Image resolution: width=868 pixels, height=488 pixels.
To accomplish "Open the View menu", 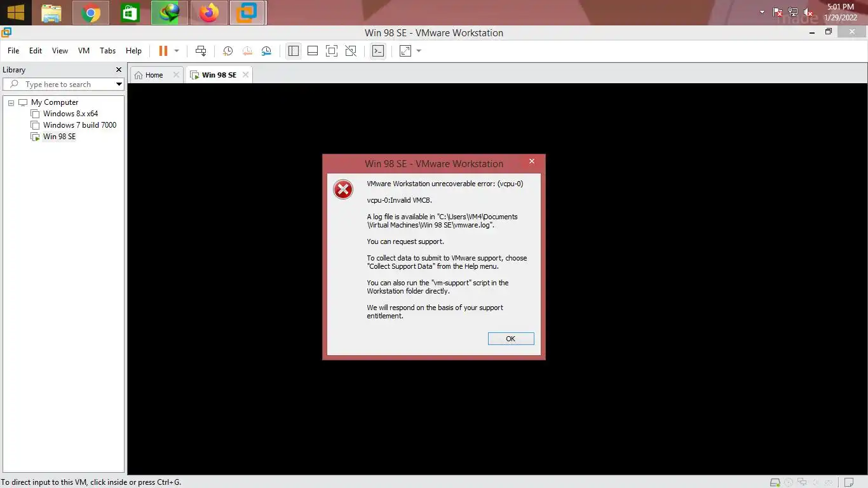I will click(x=60, y=51).
